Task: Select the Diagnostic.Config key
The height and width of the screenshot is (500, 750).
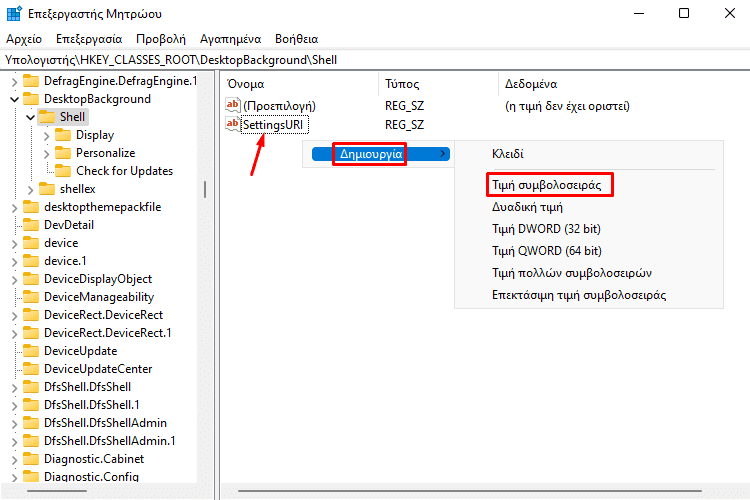Action: (91, 477)
